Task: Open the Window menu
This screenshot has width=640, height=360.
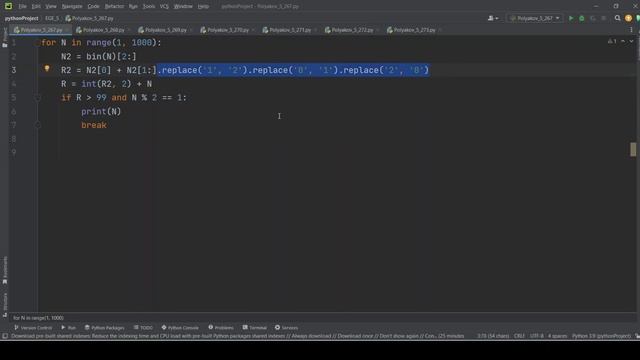Action: pyautogui.click(x=183, y=6)
